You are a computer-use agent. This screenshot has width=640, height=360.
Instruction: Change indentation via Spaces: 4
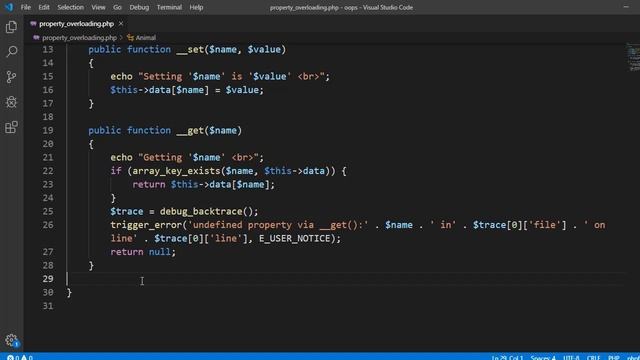[x=543, y=358]
